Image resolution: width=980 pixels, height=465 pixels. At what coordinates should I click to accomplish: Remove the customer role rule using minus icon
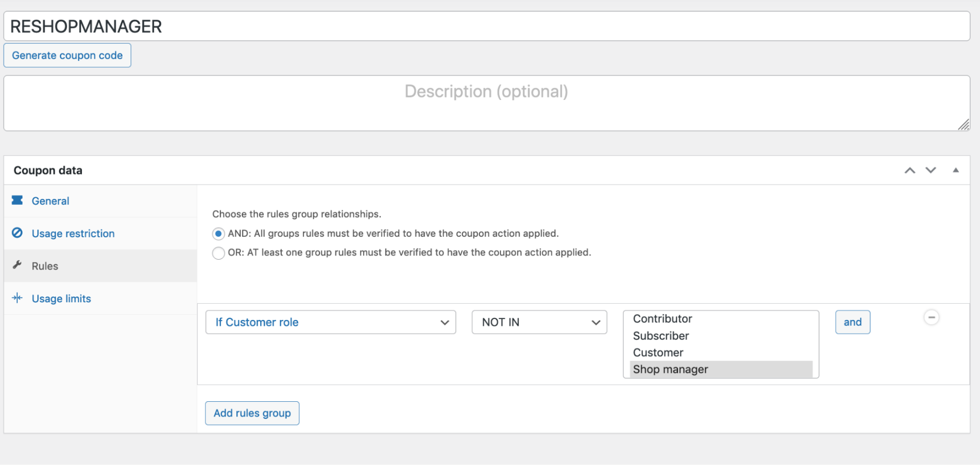click(x=931, y=317)
